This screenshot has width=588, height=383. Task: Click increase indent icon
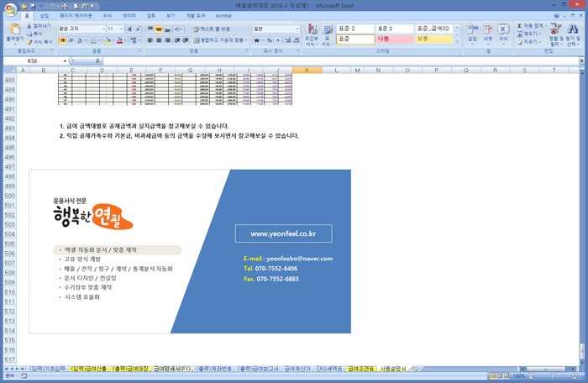tap(186, 40)
